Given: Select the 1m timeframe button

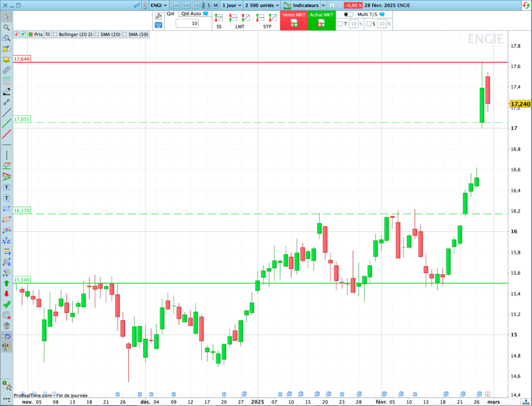Looking at the screenshot, I should (x=176, y=5).
